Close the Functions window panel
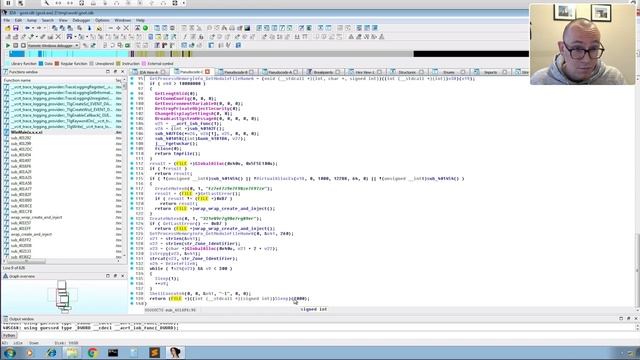This screenshot has height=360, width=640. (122, 72)
